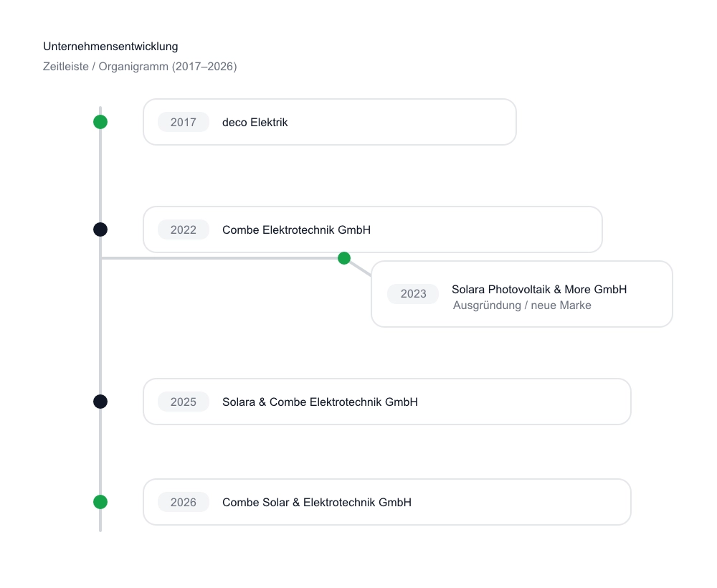Select the 2022 year badge
Viewport: 717px width, 588px height.
point(184,230)
